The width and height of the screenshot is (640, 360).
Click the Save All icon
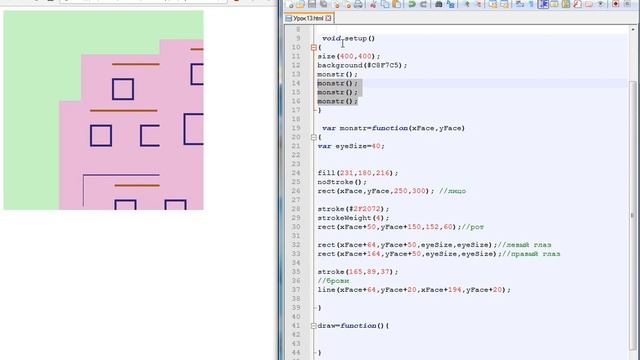(x=324, y=4)
